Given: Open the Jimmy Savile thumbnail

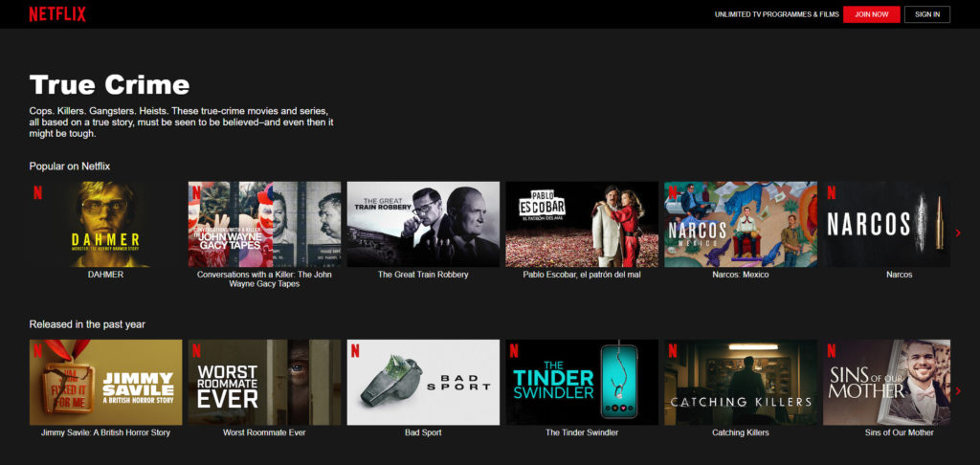Looking at the screenshot, I should pos(105,383).
